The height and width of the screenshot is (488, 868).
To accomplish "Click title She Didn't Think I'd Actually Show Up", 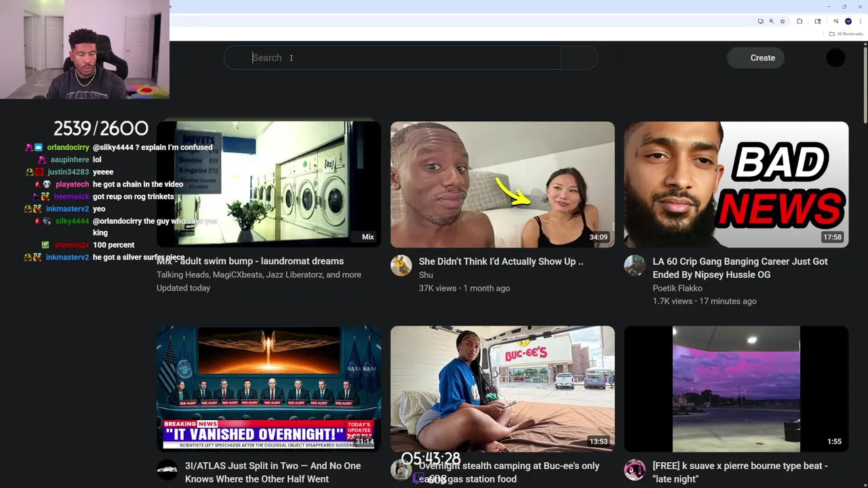I will 500,261.
